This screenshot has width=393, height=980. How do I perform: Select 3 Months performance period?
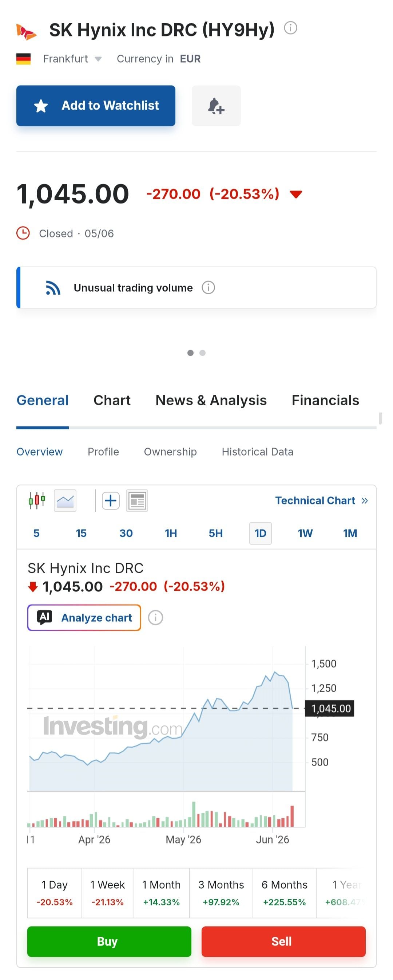point(221,893)
